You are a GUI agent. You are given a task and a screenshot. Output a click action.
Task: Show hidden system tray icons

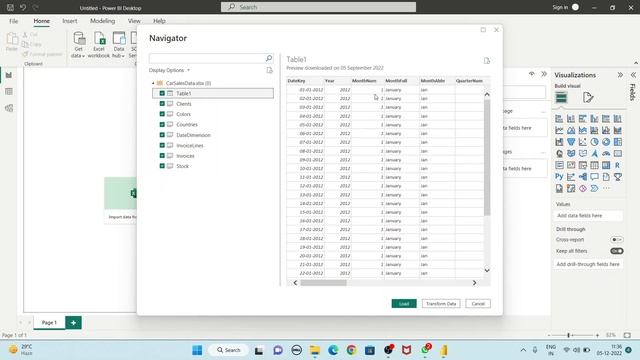point(523,350)
